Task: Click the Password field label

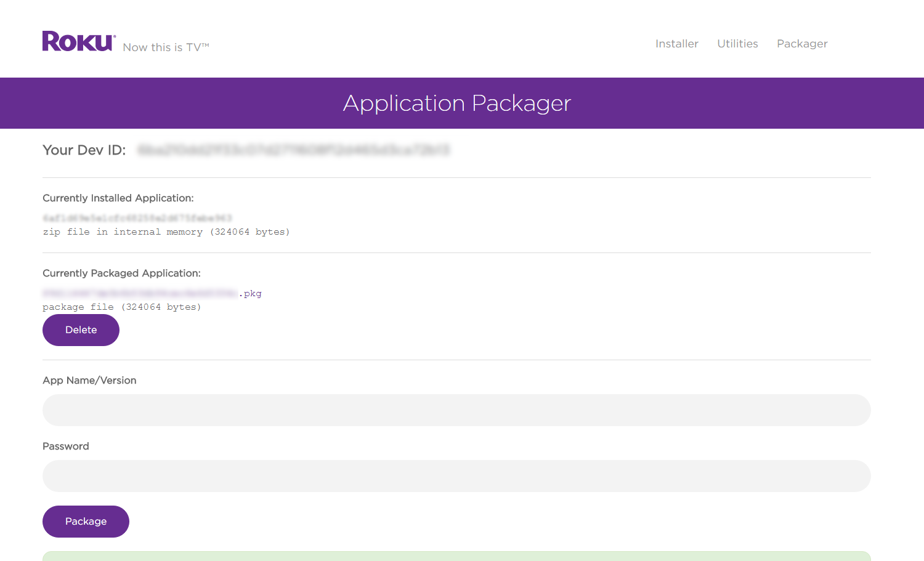Action: [65, 446]
